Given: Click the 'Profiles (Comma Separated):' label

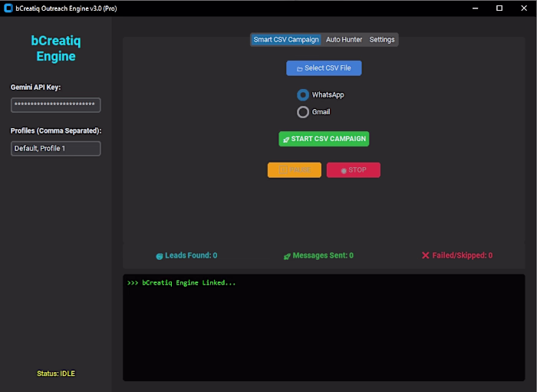Looking at the screenshot, I should click(x=56, y=130).
